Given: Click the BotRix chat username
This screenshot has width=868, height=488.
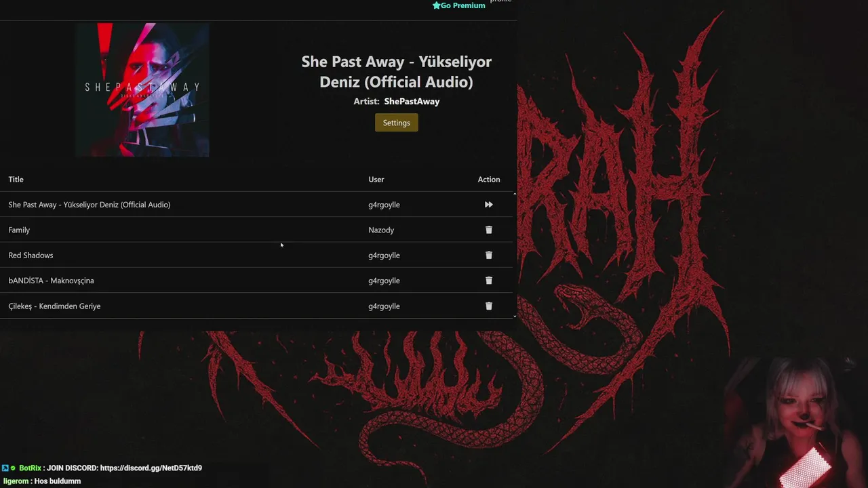Looking at the screenshot, I should tap(30, 468).
